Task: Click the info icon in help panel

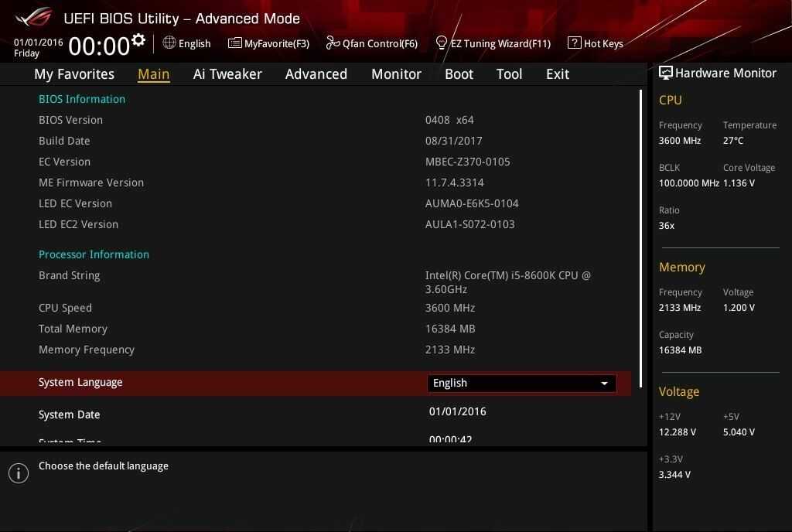Action: tap(19, 473)
